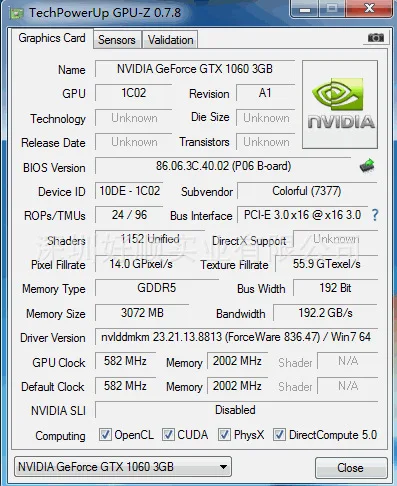Switch to the Validation tab

[x=171, y=40]
